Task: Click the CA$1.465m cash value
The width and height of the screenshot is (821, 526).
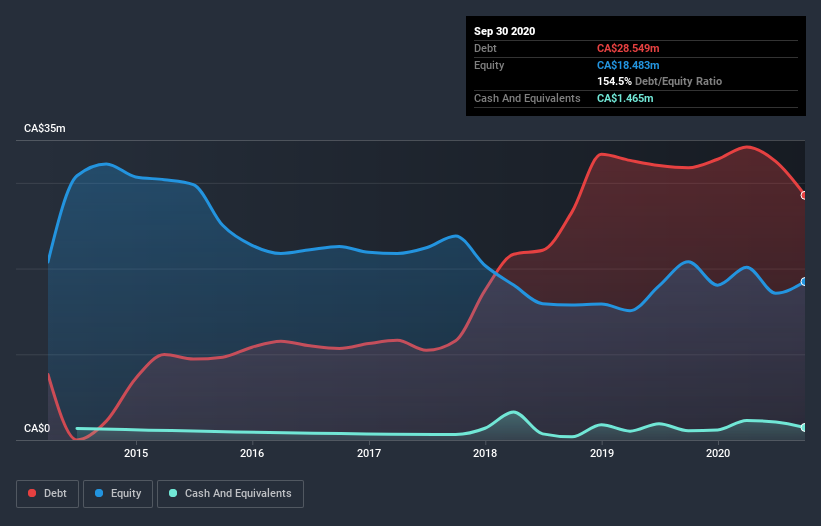Action: (x=625, y=98)
